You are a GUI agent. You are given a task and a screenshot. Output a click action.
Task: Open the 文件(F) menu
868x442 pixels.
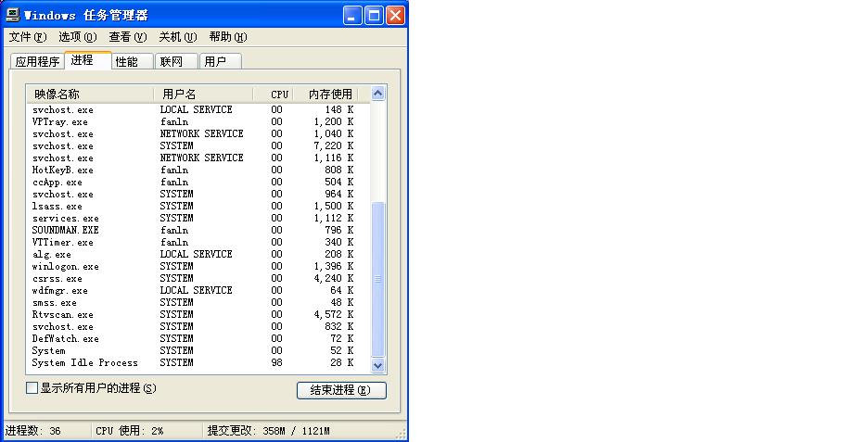pyautogui.click(x=28, y=37)
